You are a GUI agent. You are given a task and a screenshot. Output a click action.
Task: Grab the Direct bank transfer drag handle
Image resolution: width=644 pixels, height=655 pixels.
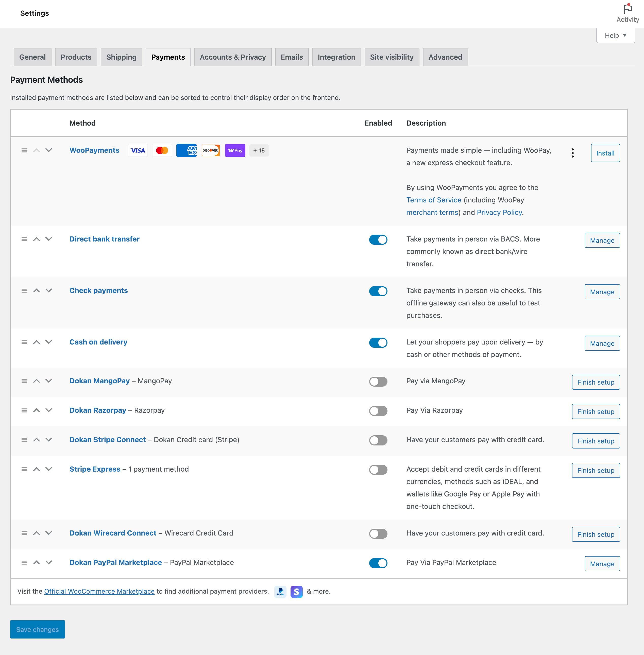[x=24, y=239]
